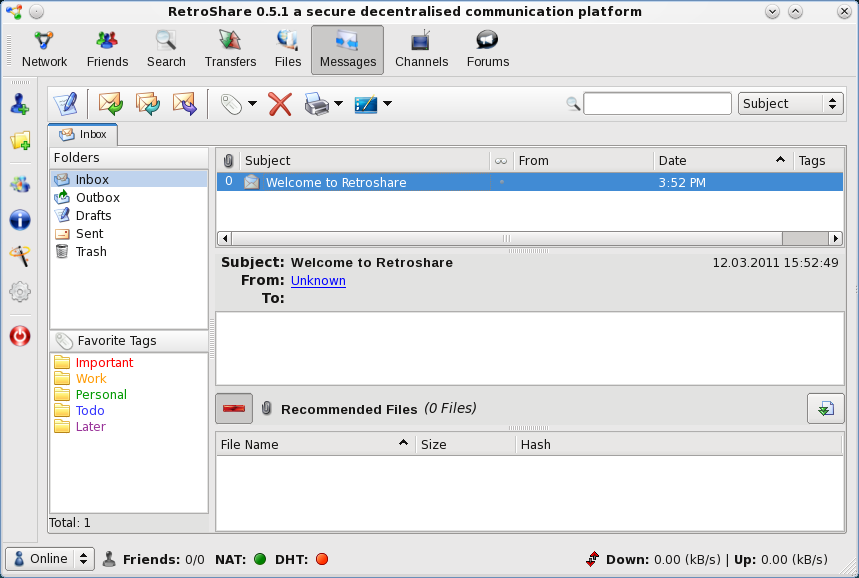
Task: Delete message with red X icon
Action: (x=280, y=104)
